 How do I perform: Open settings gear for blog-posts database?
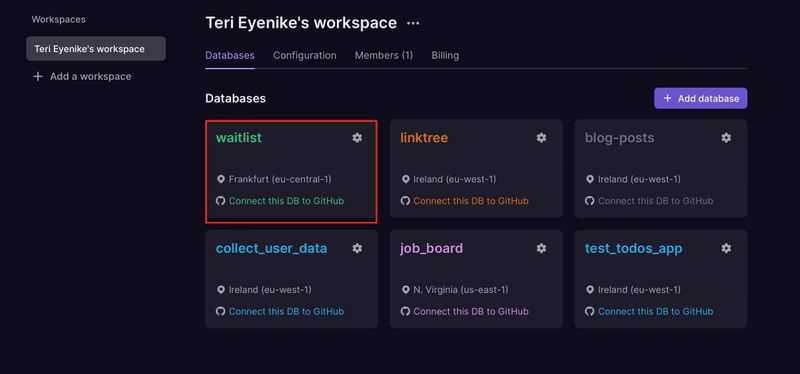[726, 138]
